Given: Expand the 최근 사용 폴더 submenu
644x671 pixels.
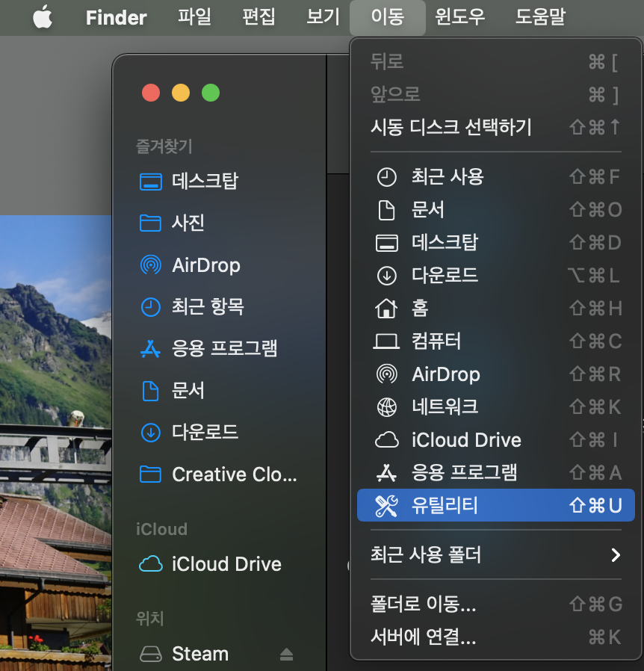Looking at the screenshot, I should point(495,555).
